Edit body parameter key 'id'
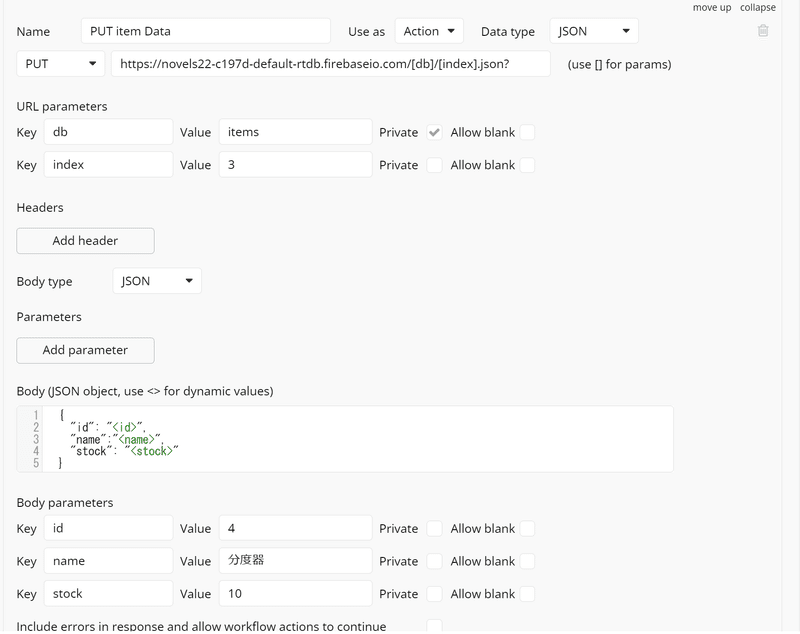Screen dimensions: 800x634 (108, 528)
